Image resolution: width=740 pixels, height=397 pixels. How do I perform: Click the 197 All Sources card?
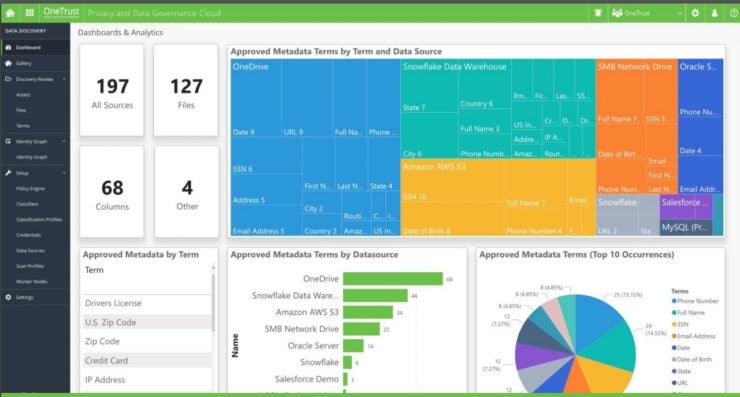point(112,90)
